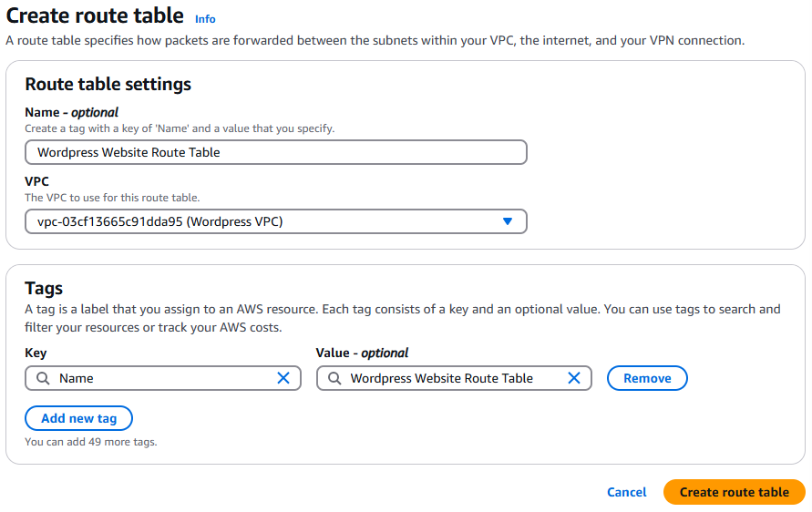Click the 'Tags' section heading

click(x=44, y=289)
